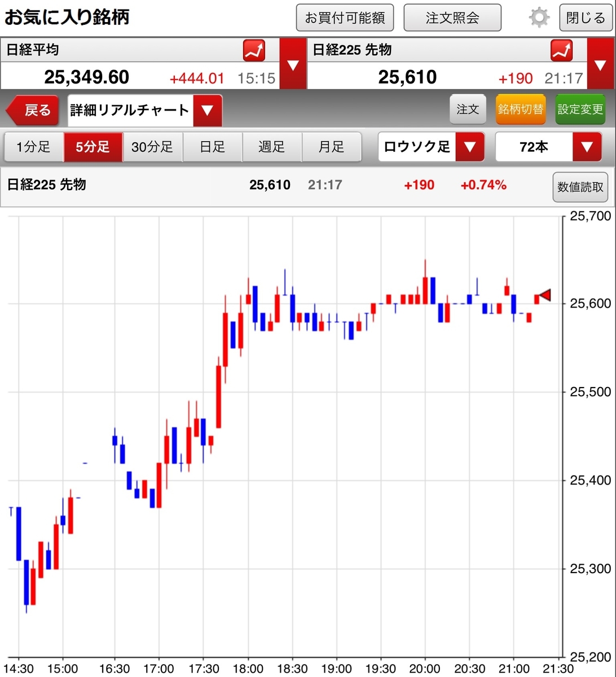Tap the chart icon beside 日経225 先物 header
The image size is (616, 677).
coord(561,51)
